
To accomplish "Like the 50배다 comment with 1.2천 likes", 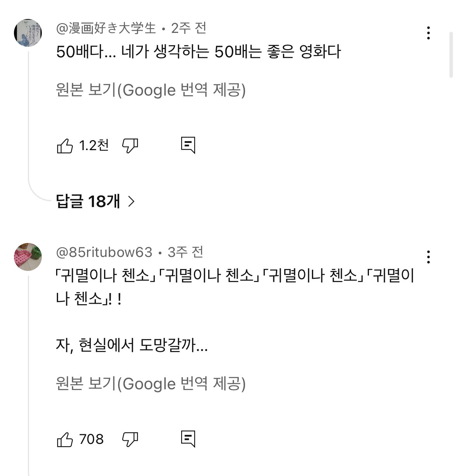I will (x=65, y=146).
